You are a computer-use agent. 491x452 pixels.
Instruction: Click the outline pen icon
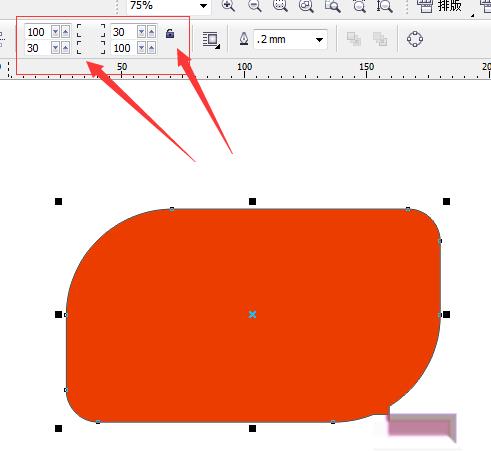point(244,39)
